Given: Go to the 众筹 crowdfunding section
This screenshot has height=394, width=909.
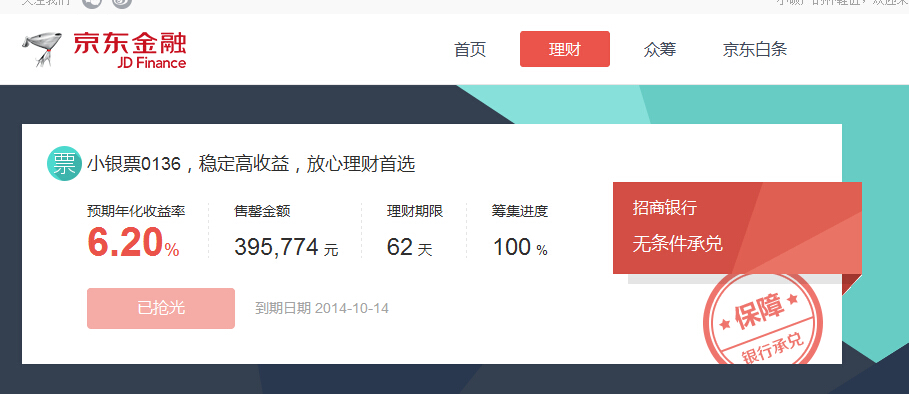Looking at the screenshot, I should tap(660, 50).
